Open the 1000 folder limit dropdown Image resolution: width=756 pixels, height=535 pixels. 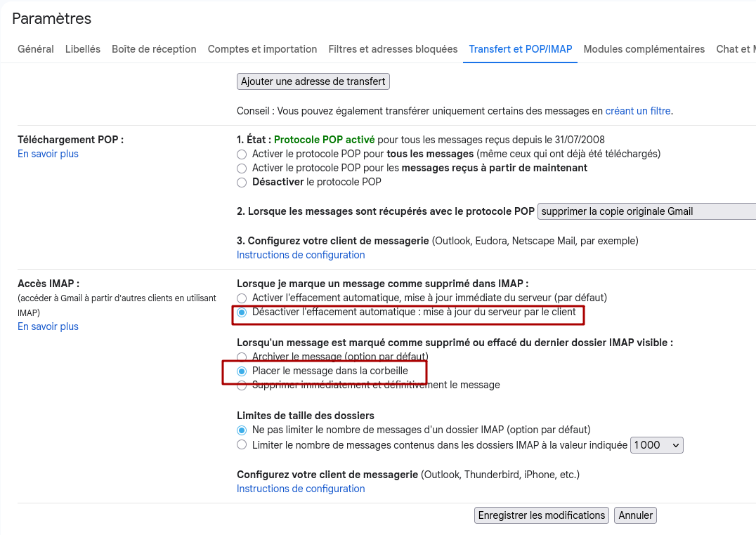click(x=656, y=444)
